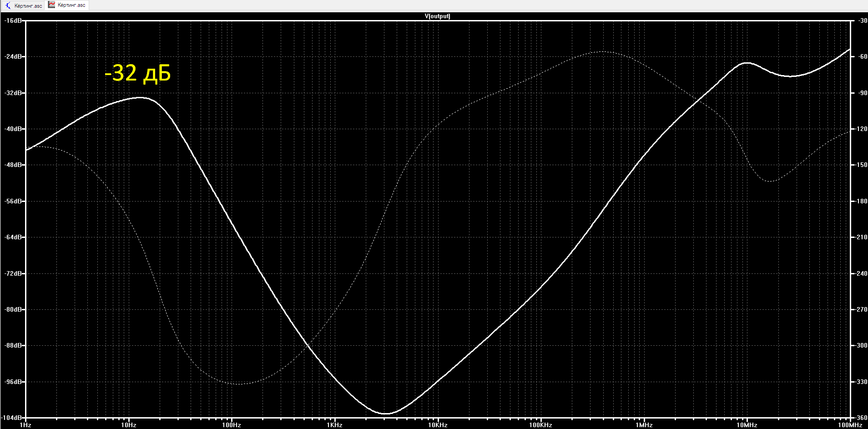Pick the -120 phase axis label

[861, 129]
